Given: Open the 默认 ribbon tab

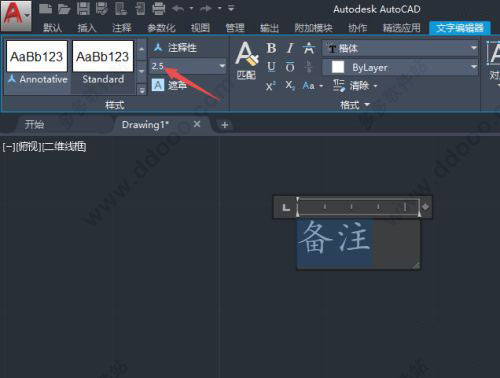Looking at the screenshot, I should click(x=53, y=28).
